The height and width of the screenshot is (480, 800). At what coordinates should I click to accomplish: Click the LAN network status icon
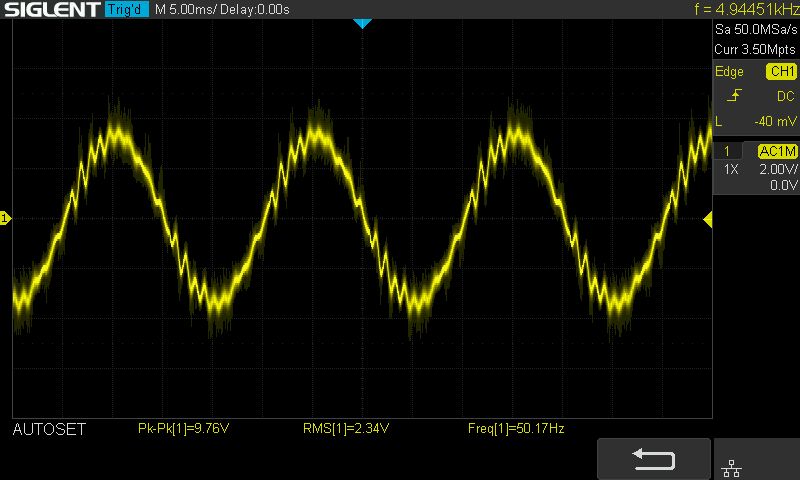tap(732, 468)
